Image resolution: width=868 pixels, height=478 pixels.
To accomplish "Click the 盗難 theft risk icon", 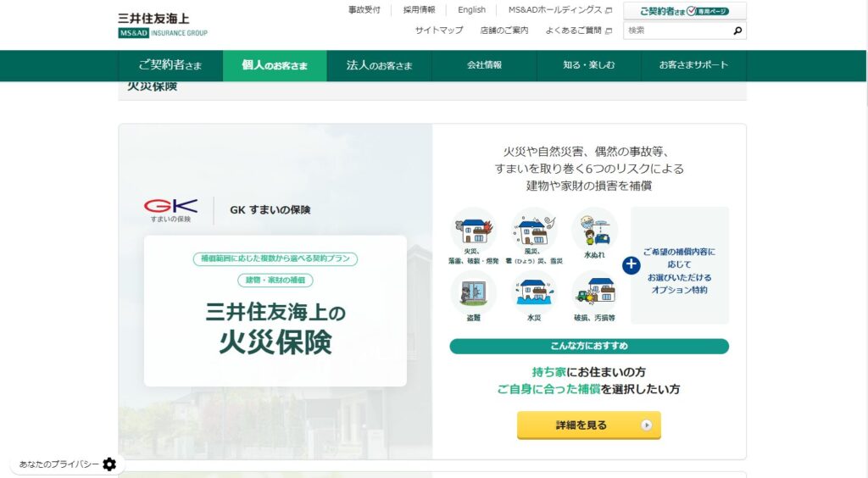I will (473, 292).
